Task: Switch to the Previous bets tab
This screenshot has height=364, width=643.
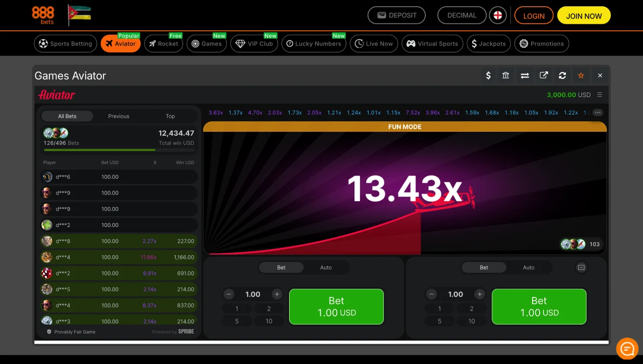Action: (x=119, y=116)
